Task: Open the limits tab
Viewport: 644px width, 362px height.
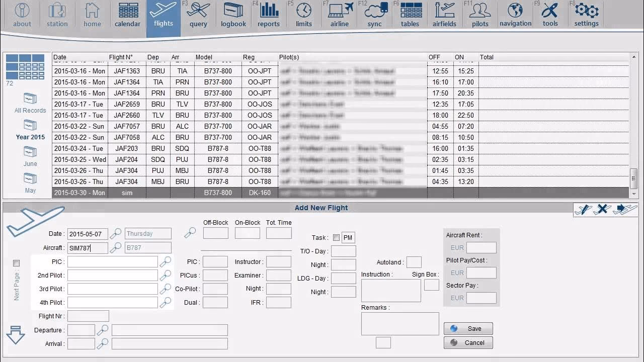Action: click(302, 14)
